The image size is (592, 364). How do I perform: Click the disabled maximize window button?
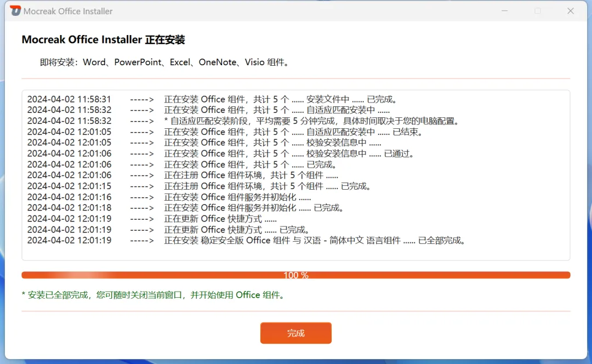538,11
